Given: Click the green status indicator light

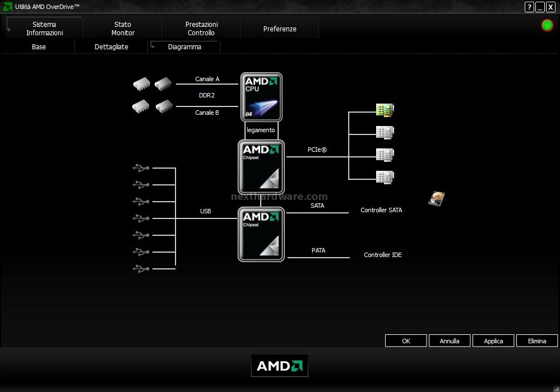Looking at the screenshot, I should (547, 25).
